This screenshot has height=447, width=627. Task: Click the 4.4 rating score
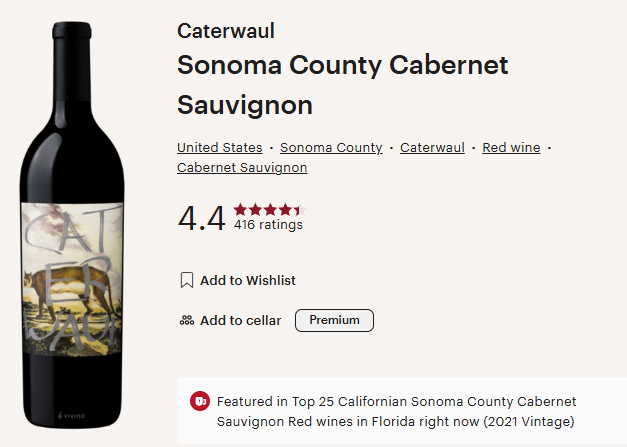click(x=202, y=218)
